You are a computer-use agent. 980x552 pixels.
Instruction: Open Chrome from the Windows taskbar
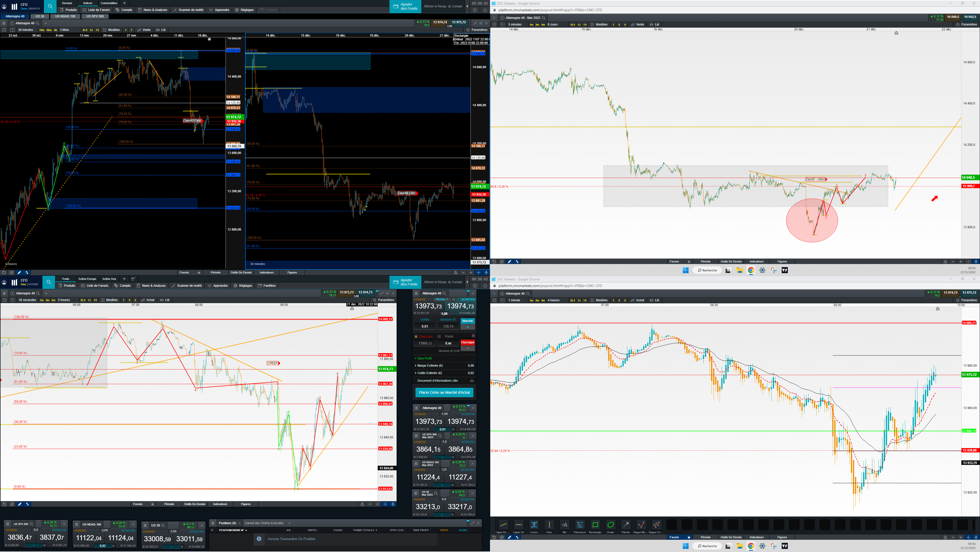coord(751,546)
